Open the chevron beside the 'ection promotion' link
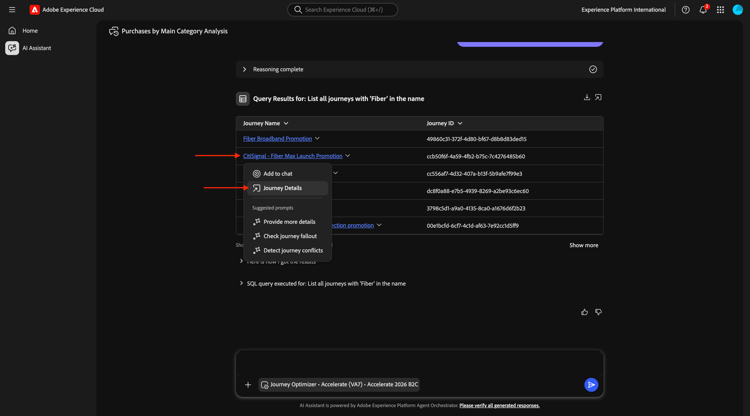This screenshot has width=750, height=416. coord(379,225)
